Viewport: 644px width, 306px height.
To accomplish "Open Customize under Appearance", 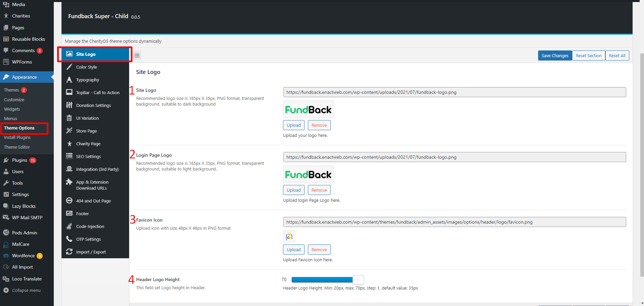I will (14, 100).
